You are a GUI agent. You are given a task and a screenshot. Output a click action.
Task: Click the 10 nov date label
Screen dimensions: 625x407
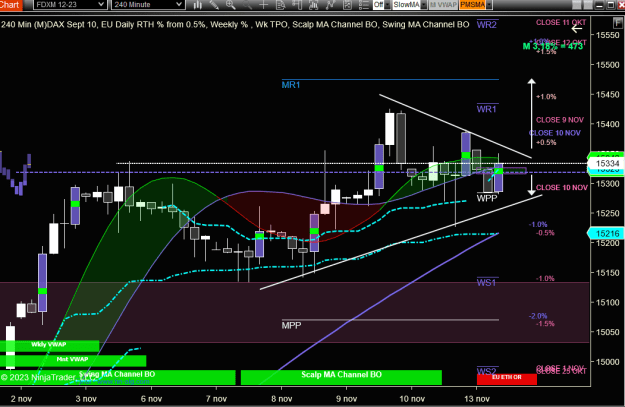point(412,399)
